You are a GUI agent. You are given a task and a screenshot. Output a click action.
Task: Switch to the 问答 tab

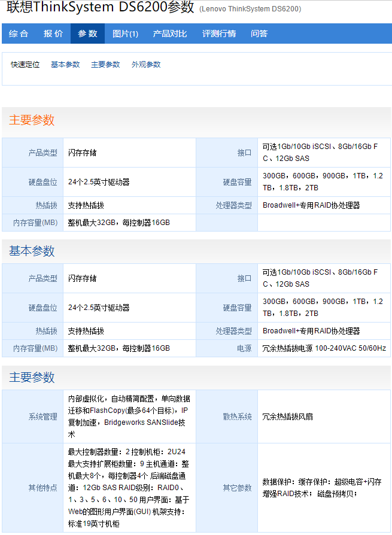259,34
